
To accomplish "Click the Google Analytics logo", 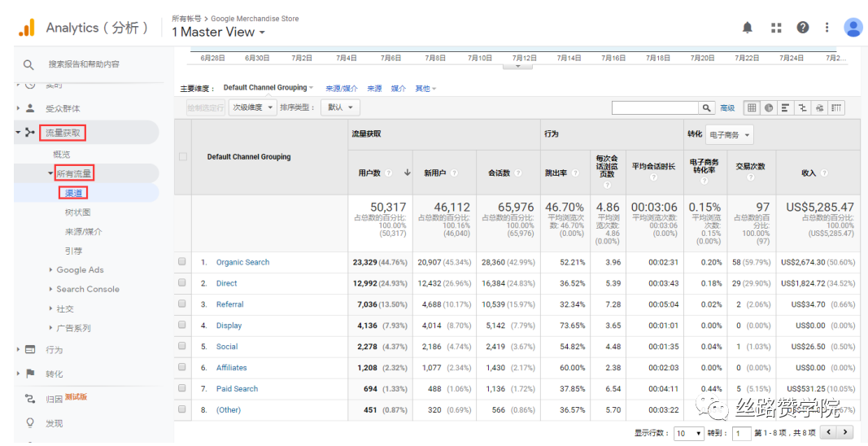I will click(26, 27).
